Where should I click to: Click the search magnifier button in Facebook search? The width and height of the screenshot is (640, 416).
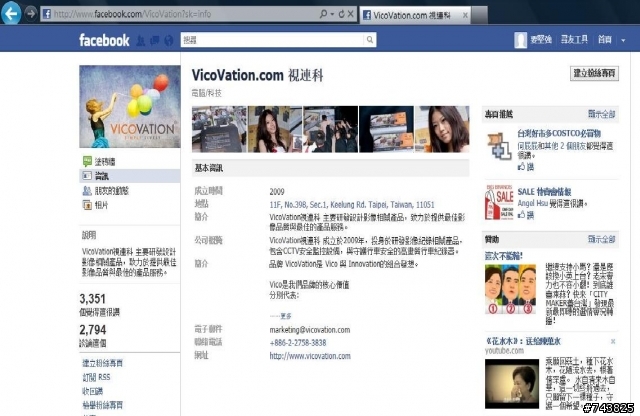[x=370, y=40]
